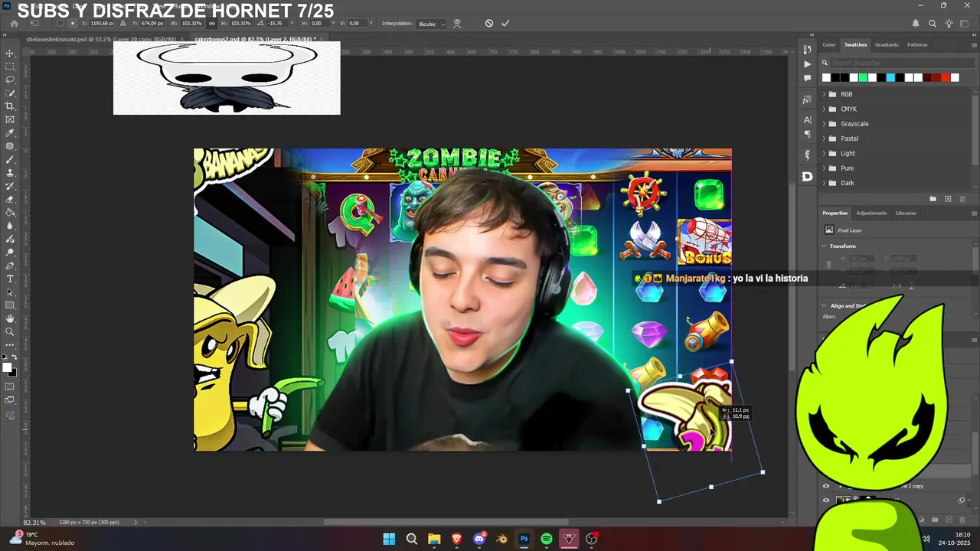This screenshot has height=551, width=980.
Task: Select the Lasso tool
Action: [x=10, y=80]
